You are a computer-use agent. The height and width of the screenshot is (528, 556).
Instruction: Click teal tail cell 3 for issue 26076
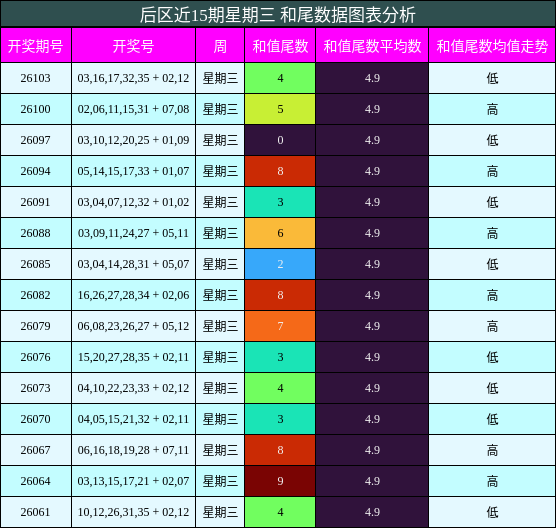tap(280, 357)
